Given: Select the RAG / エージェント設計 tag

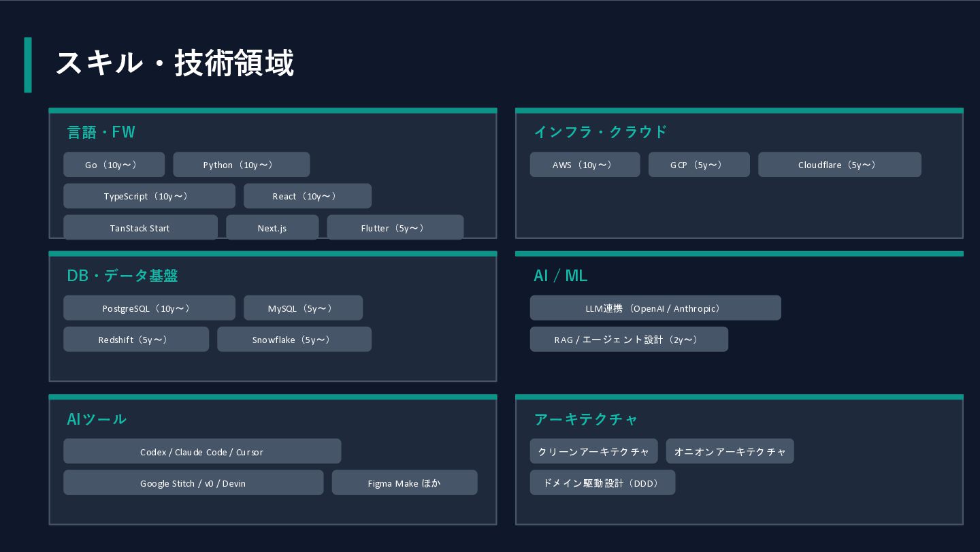Looking at the screenshot, I should click(628, 339).
